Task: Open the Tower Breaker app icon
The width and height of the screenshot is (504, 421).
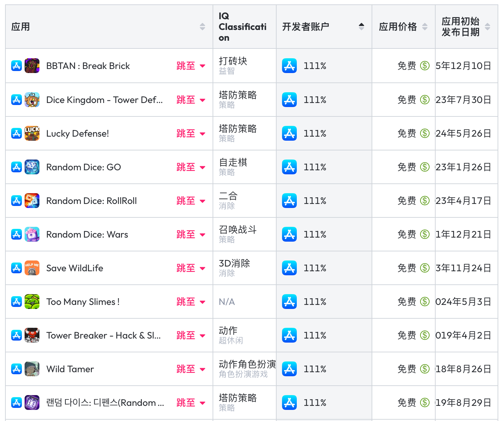Action: click(x=32, y=335)
